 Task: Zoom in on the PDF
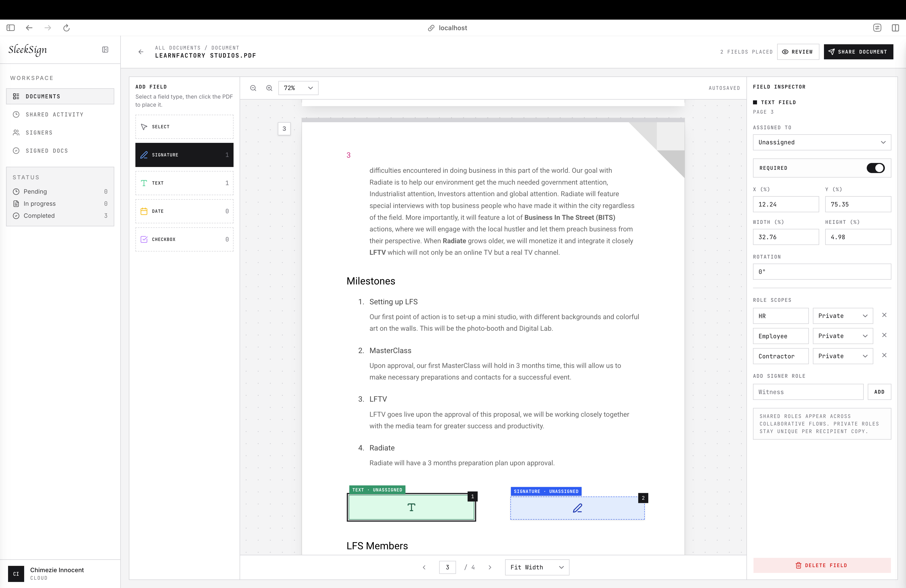tap(269, 88)
